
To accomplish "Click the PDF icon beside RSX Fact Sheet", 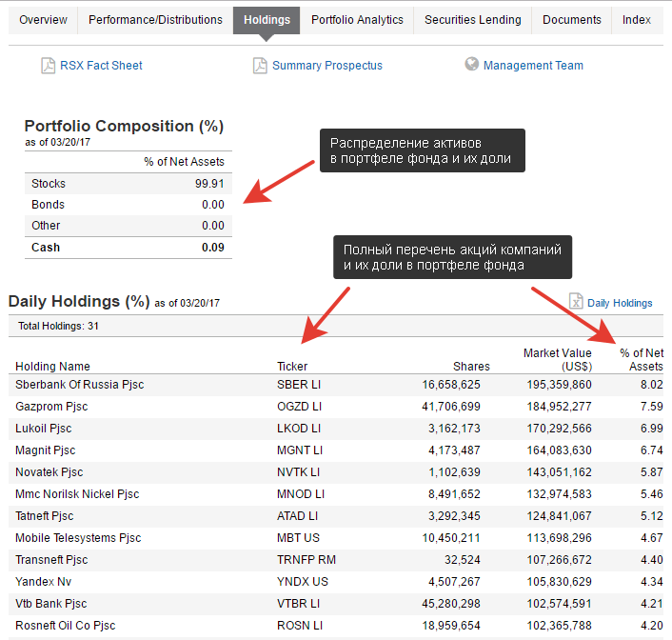I will (x=48, y=66).
